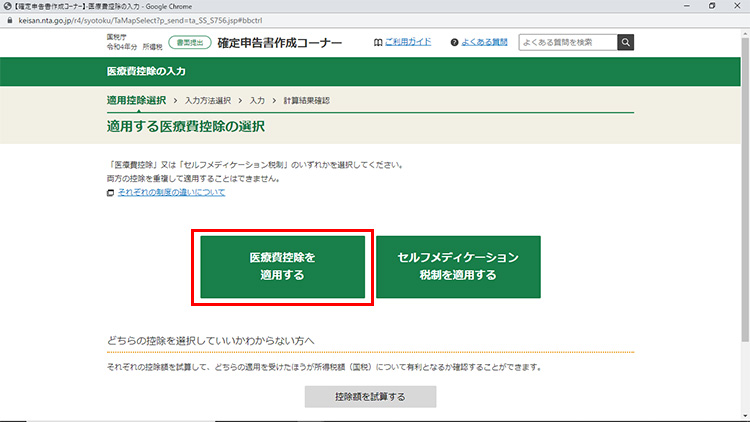Click the page vertical scrollbar
The image size is (750, 422).
[744, 200]
